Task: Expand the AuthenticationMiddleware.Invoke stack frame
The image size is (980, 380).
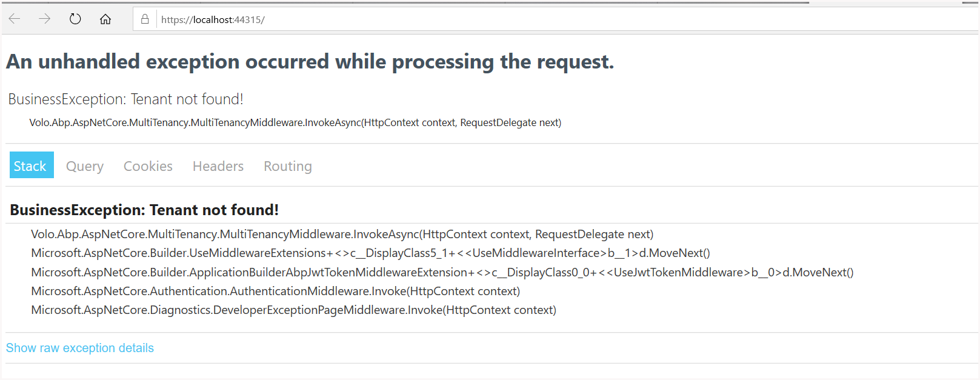Action: tap(275, 292)
